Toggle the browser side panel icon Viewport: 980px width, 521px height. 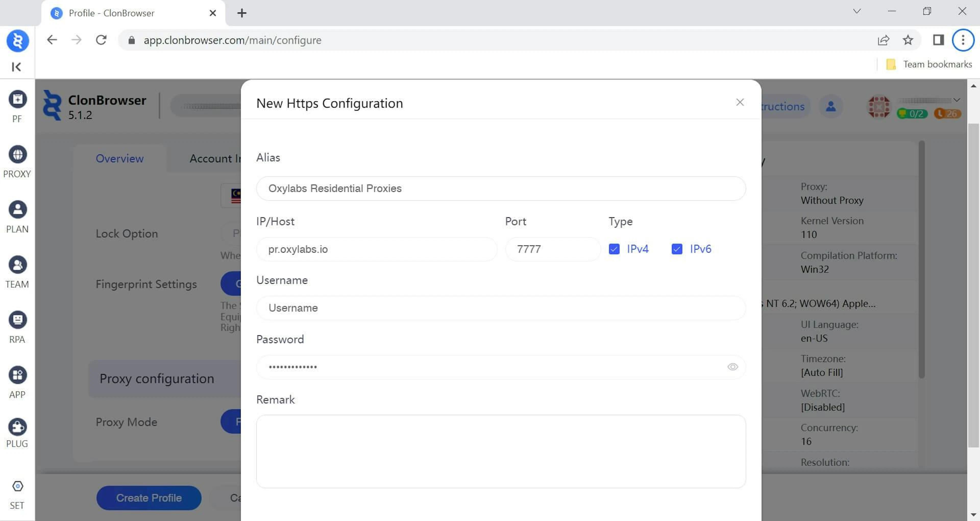[x=938, y=40]
